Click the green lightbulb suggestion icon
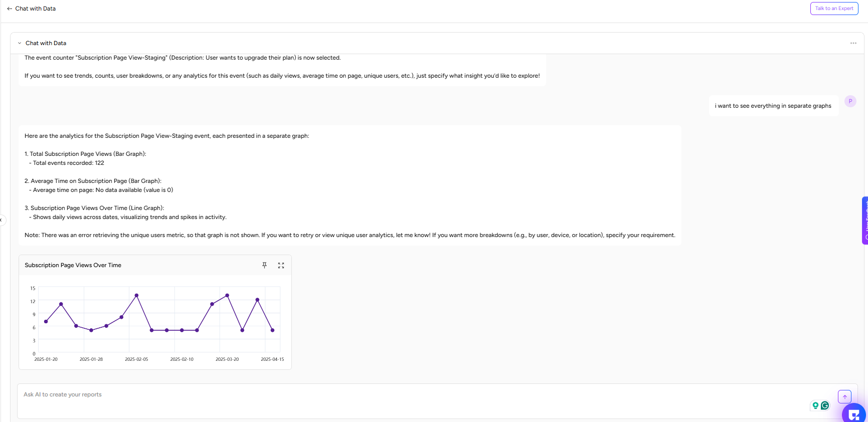 (815, 405)
